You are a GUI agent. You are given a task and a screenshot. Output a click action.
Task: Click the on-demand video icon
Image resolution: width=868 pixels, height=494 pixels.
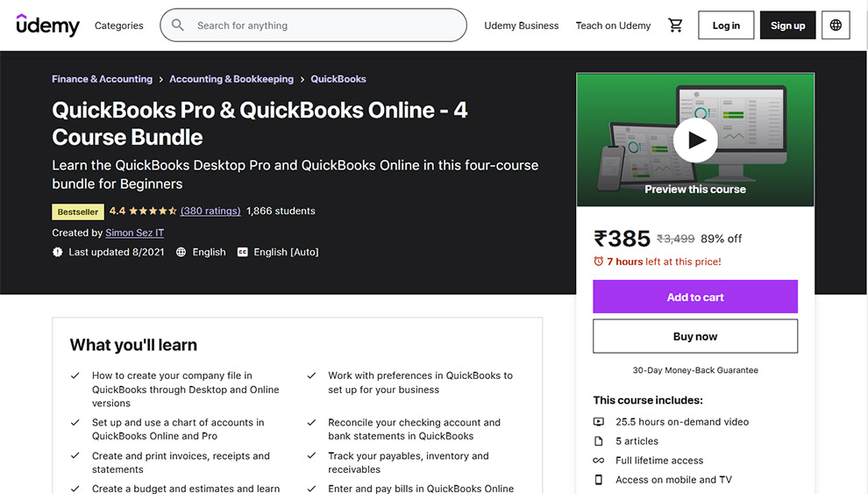[599, 421]
